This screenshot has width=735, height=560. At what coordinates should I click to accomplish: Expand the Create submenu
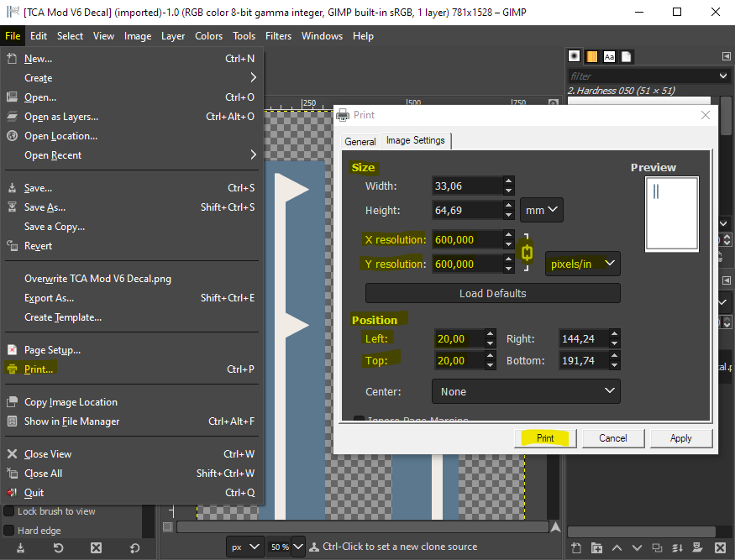pos(253,77)
